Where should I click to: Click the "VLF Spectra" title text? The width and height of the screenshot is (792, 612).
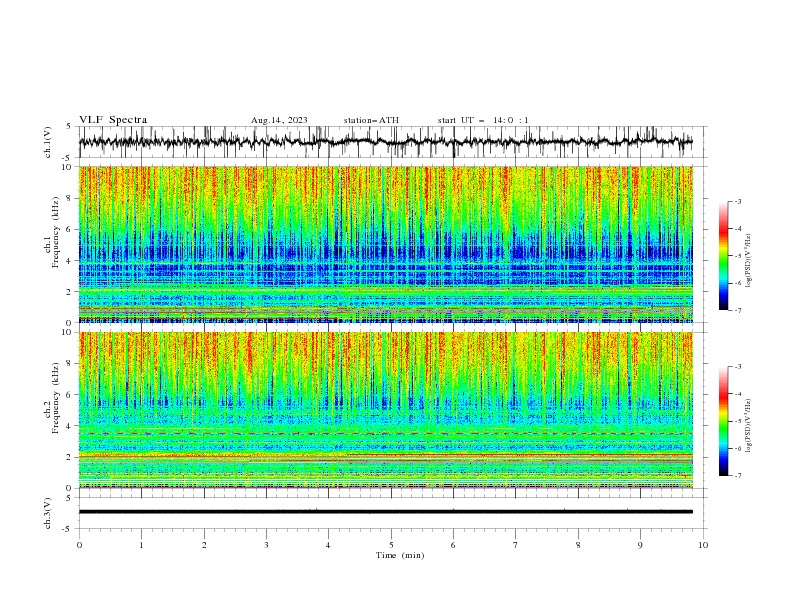(x=113, y=120)
